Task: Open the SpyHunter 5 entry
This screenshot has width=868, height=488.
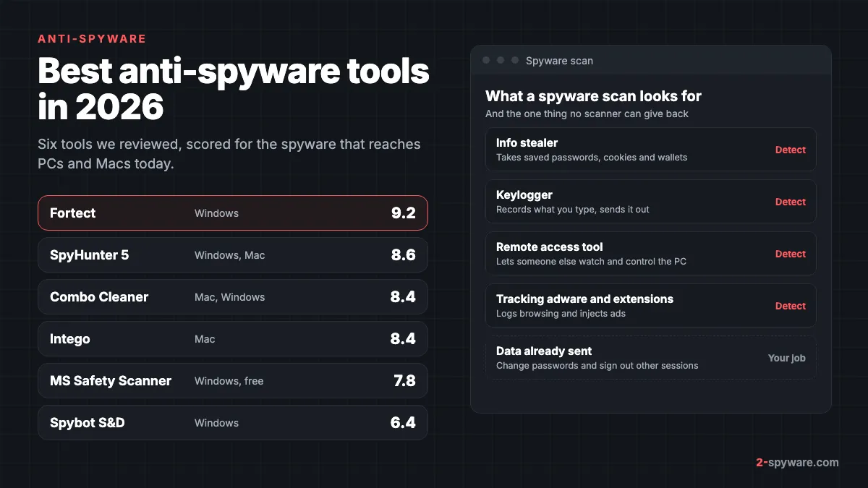Action: pyautogui.click(x=233, y=255)
